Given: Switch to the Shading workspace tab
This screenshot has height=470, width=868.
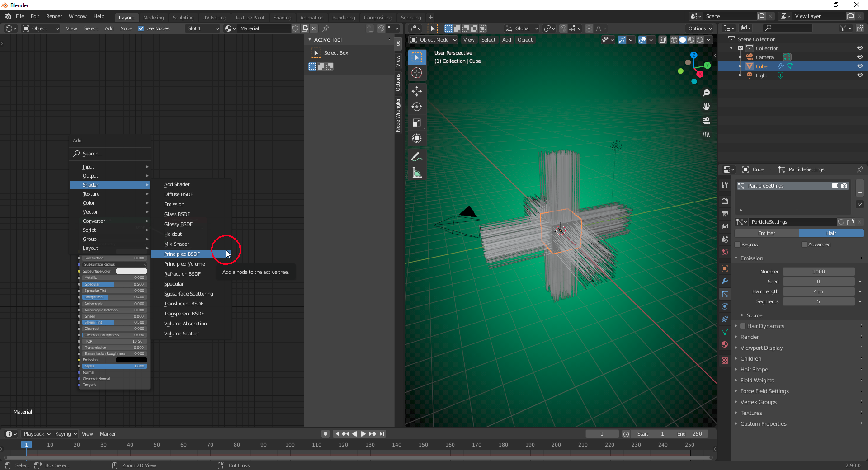Looking at the screenshot, I should [x=282, y=17].
